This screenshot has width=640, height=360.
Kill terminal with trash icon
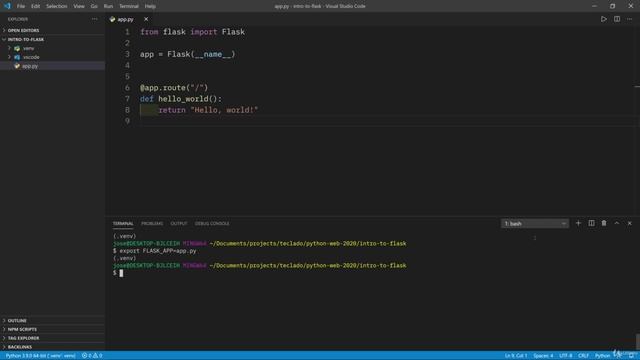coord(604,223)
